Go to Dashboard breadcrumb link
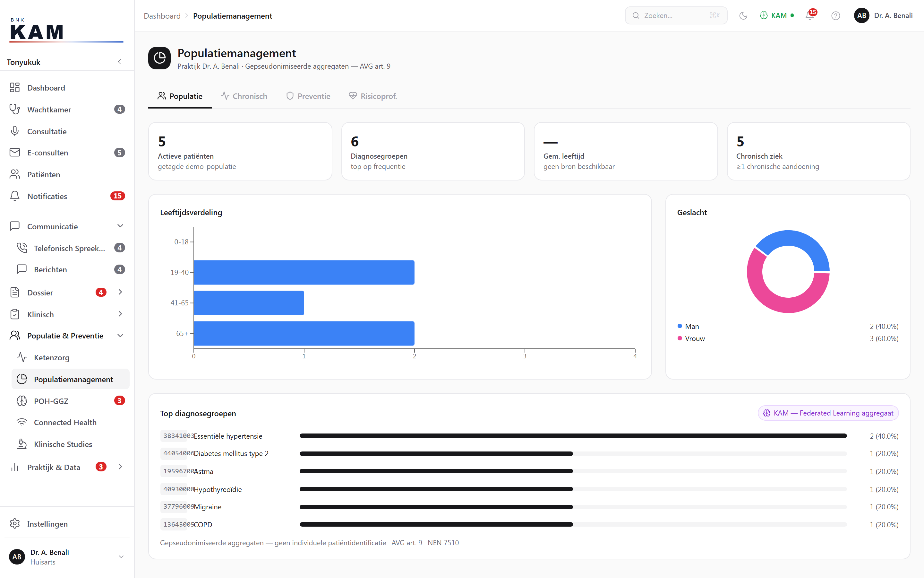Image resolution: width=924 pixels, height=578 pixels. point(162,16)
